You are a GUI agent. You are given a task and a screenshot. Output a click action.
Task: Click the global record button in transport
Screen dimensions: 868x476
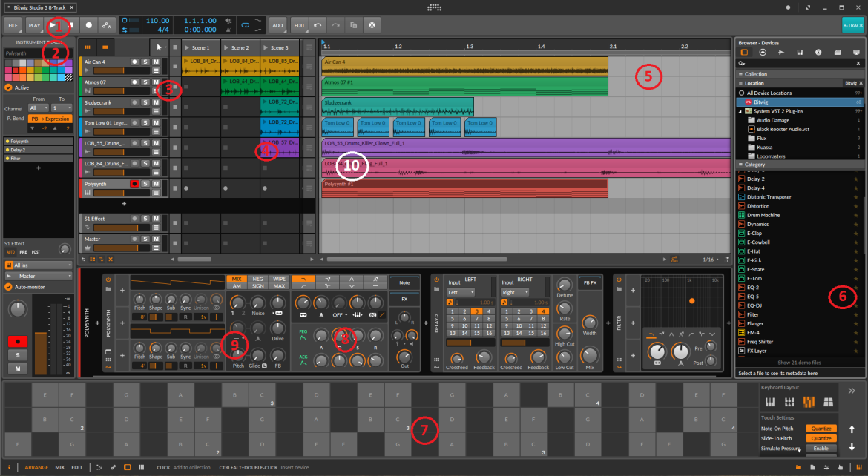[x=88, y=25]
